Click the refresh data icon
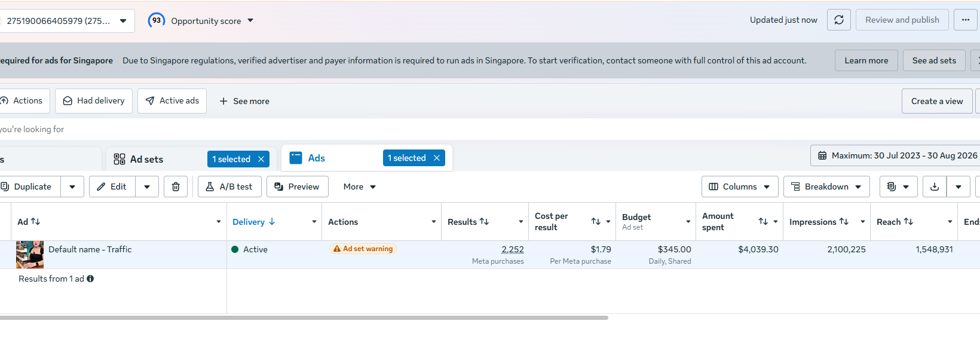 pos(839,20)
